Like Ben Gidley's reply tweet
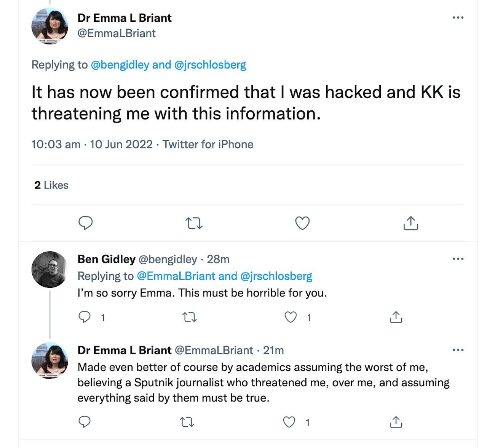 291,317
